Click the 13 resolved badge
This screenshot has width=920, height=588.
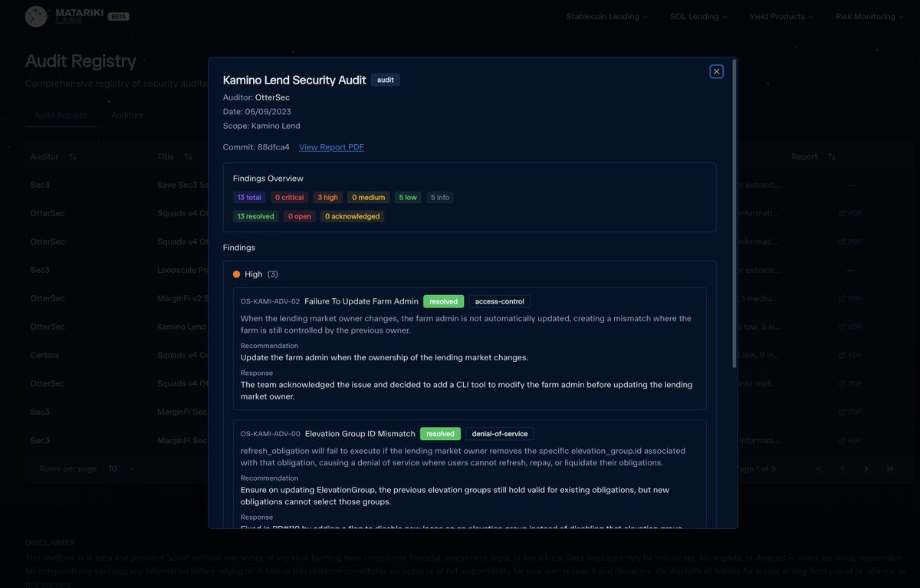click(255, 216)
